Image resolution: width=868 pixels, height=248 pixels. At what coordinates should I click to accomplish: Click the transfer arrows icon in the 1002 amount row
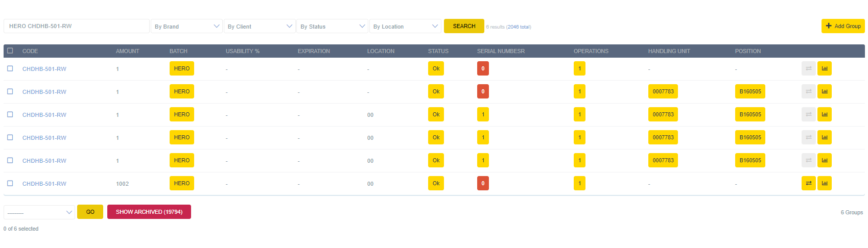(808, 183)
